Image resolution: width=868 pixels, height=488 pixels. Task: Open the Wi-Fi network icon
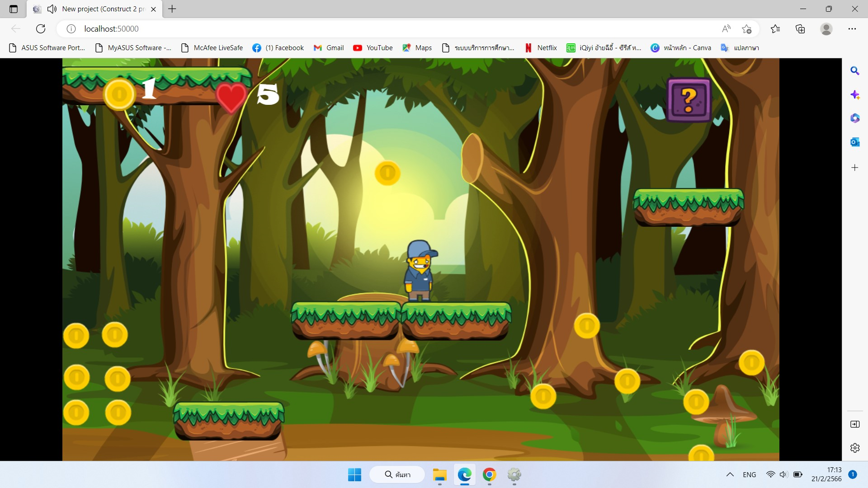(x=771, y=475)
